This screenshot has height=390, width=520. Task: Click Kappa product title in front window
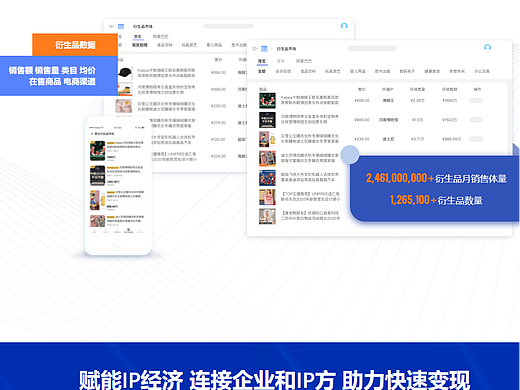tap(310, 100)
